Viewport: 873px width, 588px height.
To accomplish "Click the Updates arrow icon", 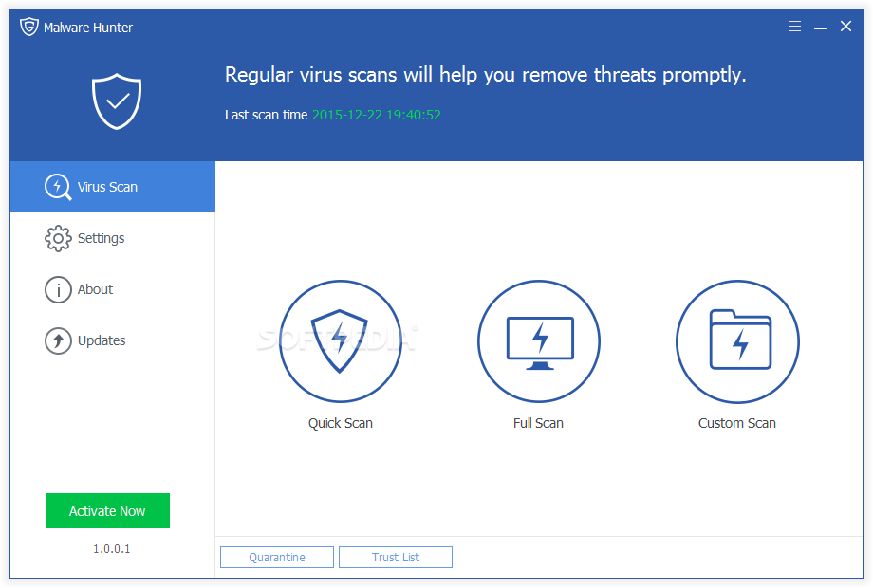I will point(58,341).
